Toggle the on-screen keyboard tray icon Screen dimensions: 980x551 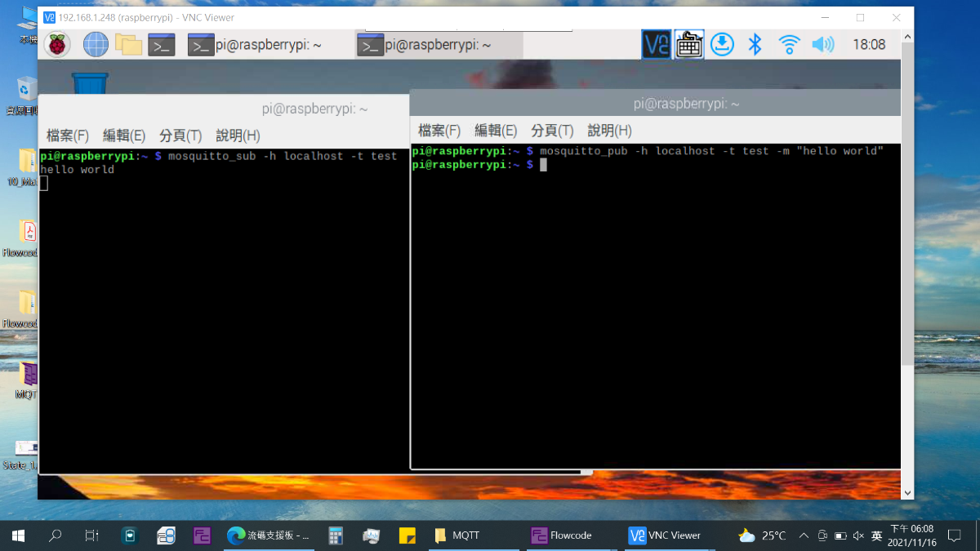coord(689,45)
